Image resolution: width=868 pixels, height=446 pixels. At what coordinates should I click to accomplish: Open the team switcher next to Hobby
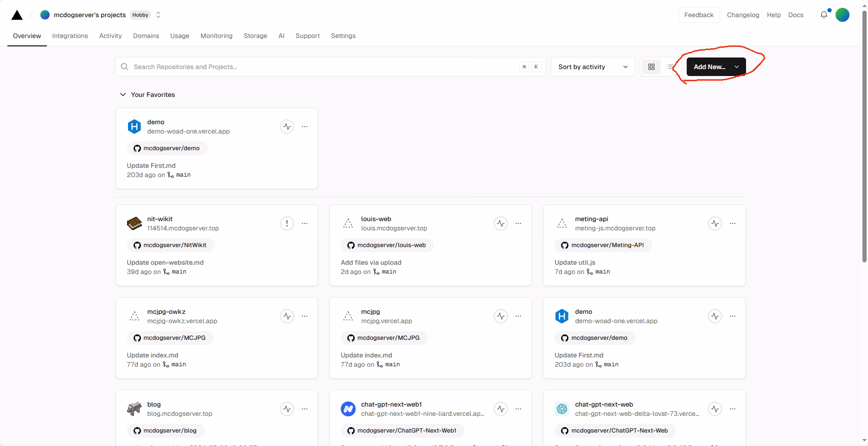pyautogui.click(x=158, y=15)
